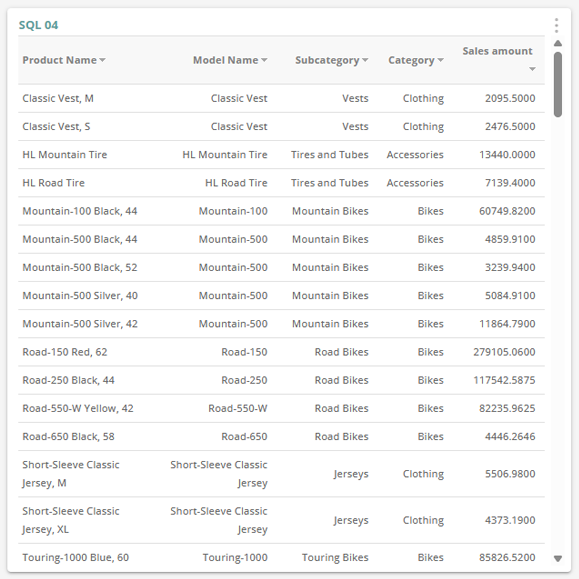This screenshot has width=579, height=579.
Task: Click the 'Classic Vest, M' product cell
Action: pos(58,98)
